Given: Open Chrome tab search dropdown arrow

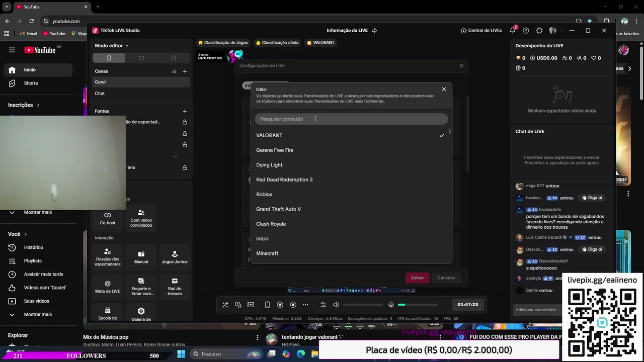Looking at the screenshot, I should (7, 7).
